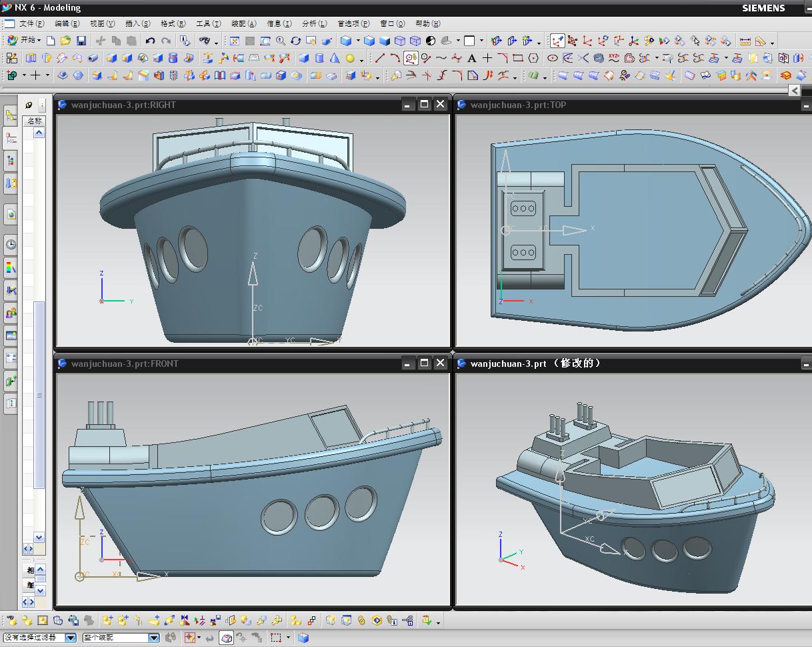Viewport: 812px width, 647px height.
Task: Activate the Zoom magnifier tool
Action: 281,41
